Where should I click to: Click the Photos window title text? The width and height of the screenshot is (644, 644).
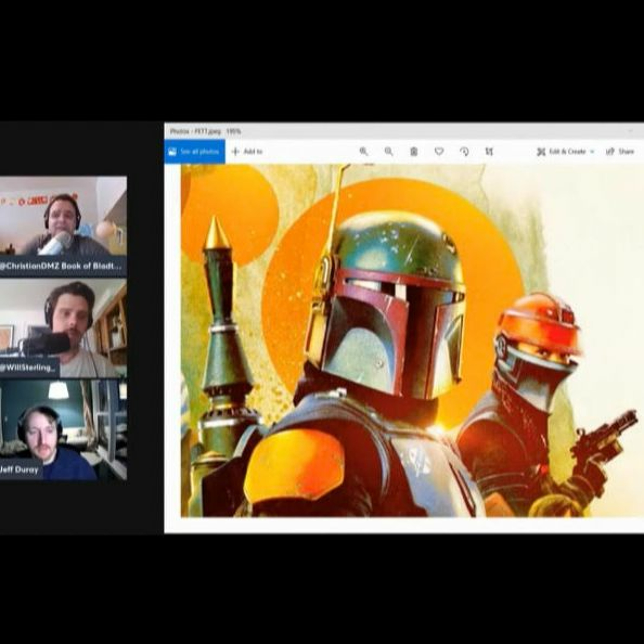pos(205,131)
